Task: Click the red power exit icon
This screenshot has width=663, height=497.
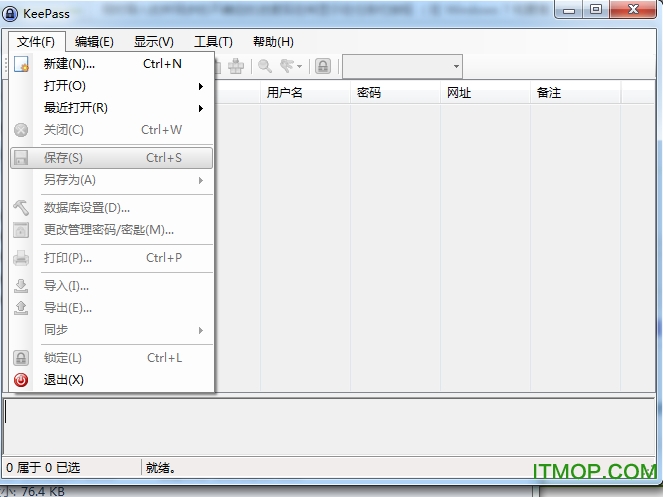Action: [x=21, y=380]
